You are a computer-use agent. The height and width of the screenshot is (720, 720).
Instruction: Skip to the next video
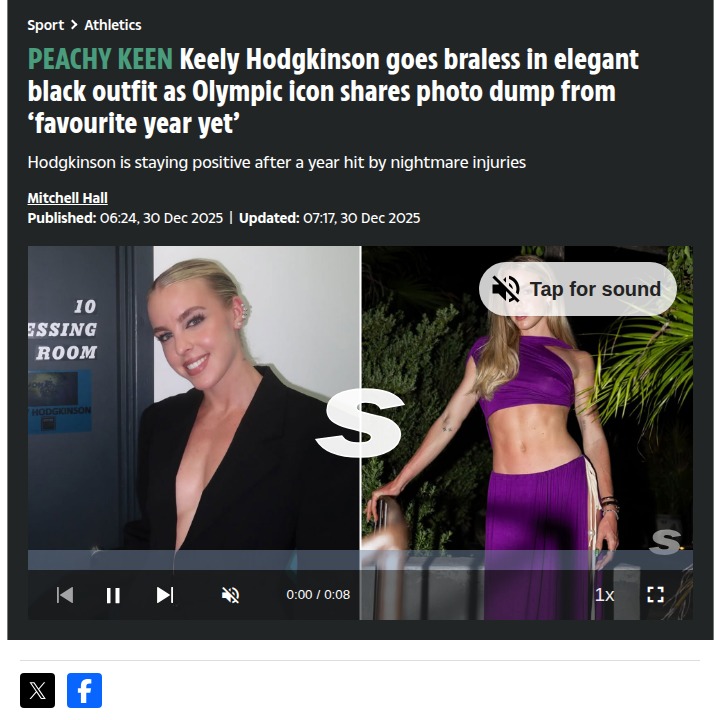165,595
